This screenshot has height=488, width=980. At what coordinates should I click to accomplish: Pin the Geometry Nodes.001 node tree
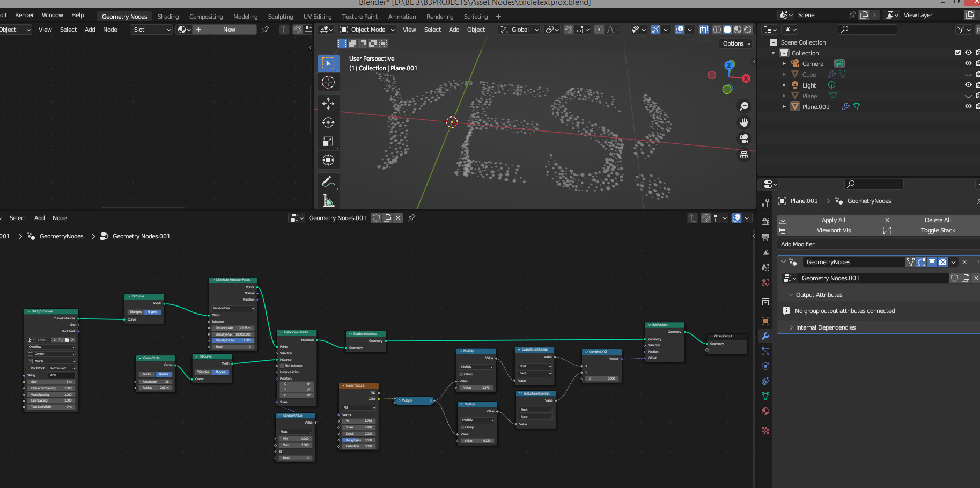click(411, 218)
